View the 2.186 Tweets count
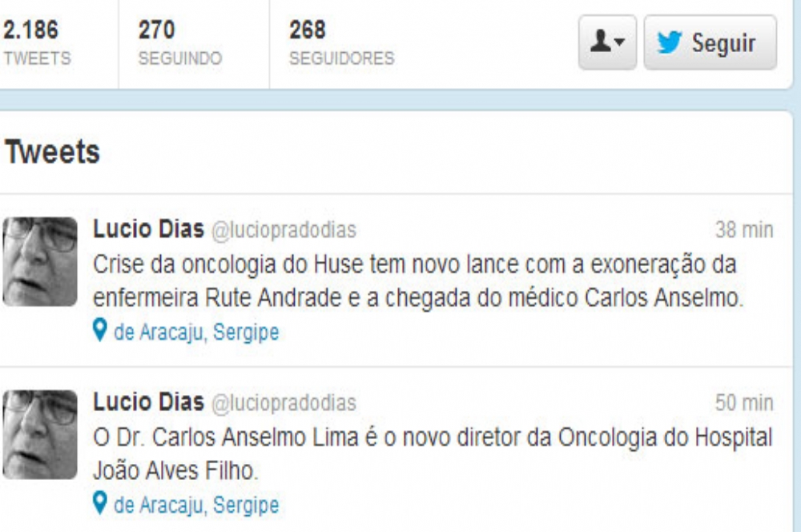Image resolution: width=801 pixels, height=532 pixels. tap(37, 42)
